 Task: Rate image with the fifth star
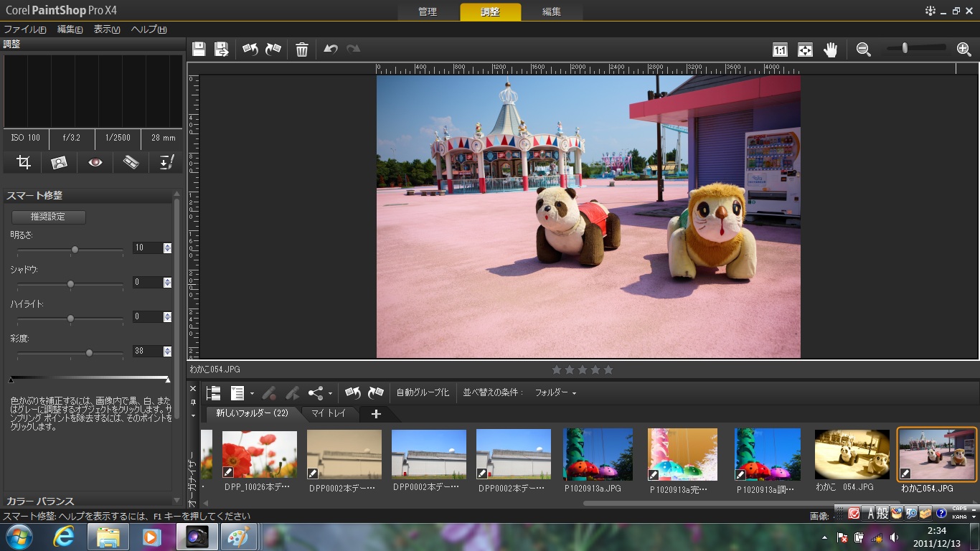(608, 369)
